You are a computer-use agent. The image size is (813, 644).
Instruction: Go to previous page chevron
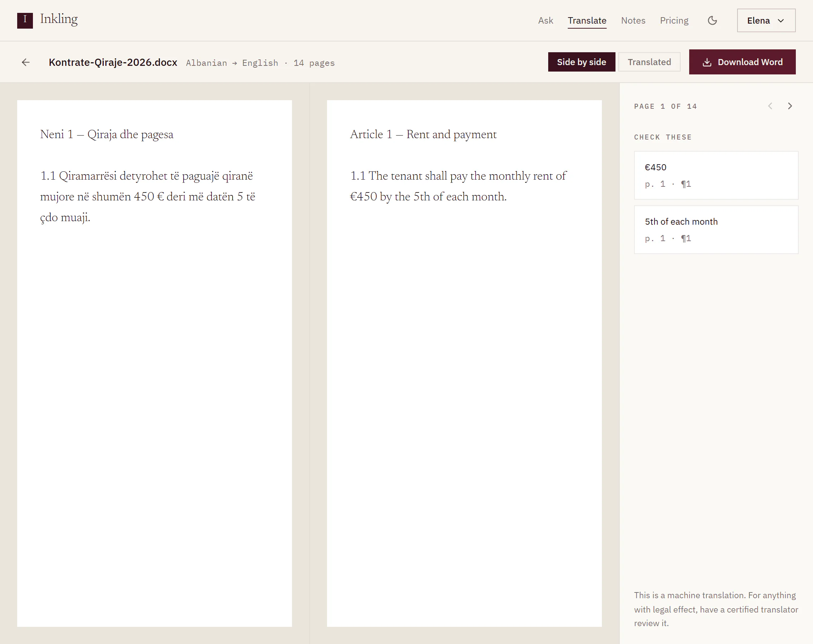click(x=770, y=106)
